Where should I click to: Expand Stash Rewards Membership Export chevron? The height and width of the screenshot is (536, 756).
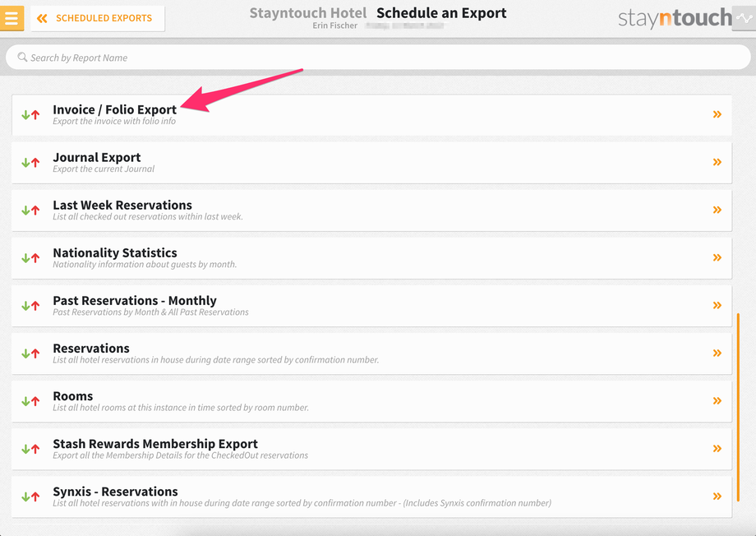[x=717, y=449]
